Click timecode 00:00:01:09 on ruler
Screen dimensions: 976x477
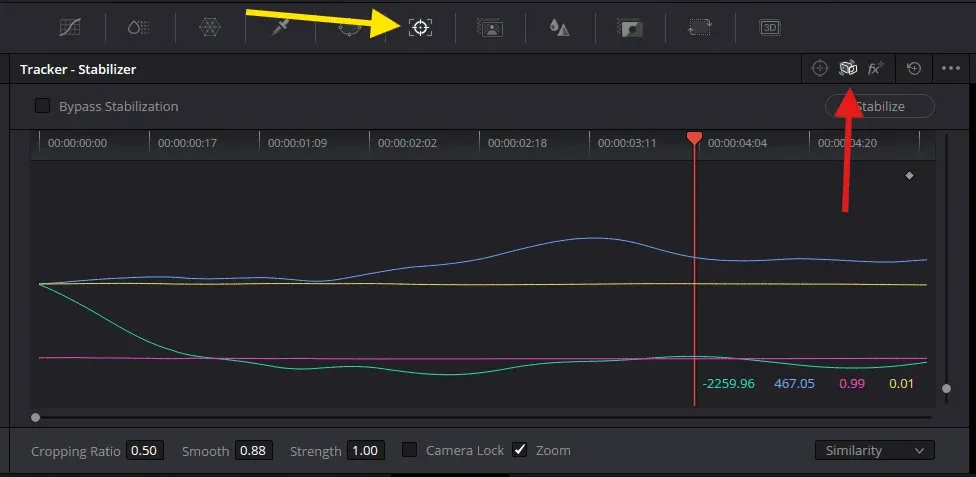click(298, 143)
